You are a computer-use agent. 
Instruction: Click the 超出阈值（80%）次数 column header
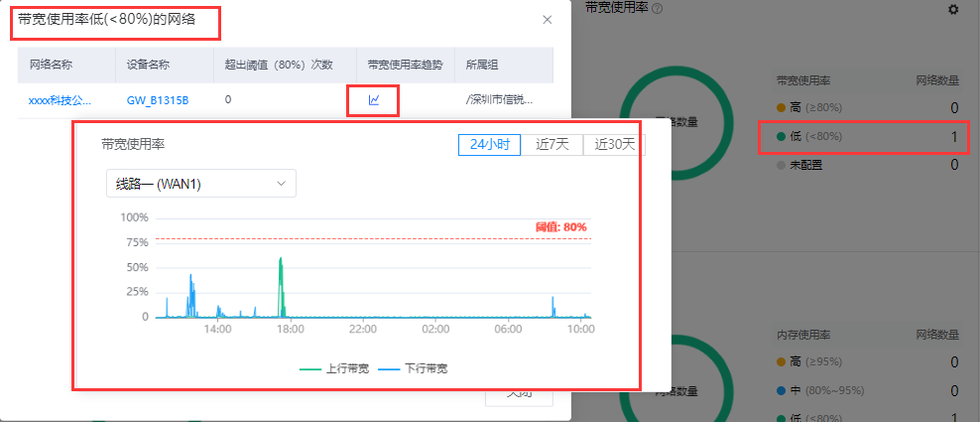coord(278,65)
